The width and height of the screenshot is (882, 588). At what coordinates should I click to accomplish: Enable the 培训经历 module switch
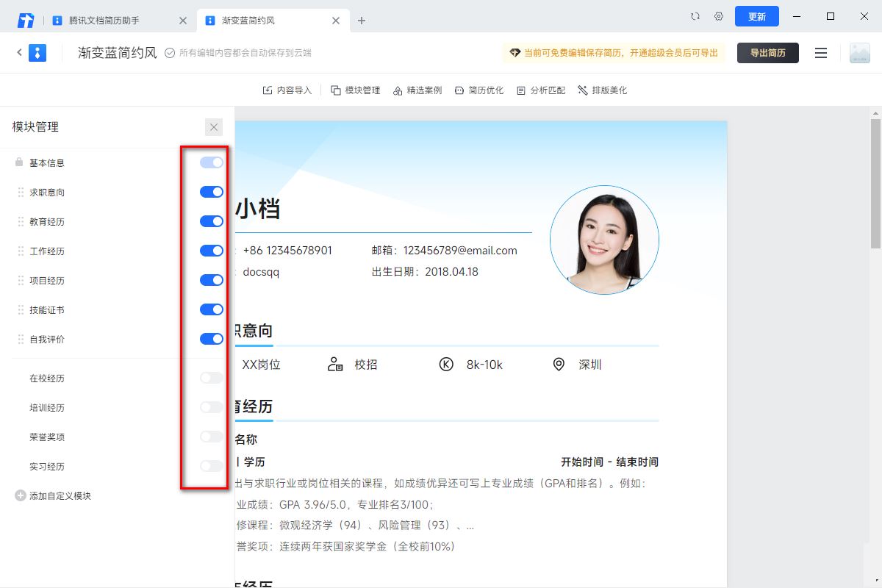tap(212, 407)
